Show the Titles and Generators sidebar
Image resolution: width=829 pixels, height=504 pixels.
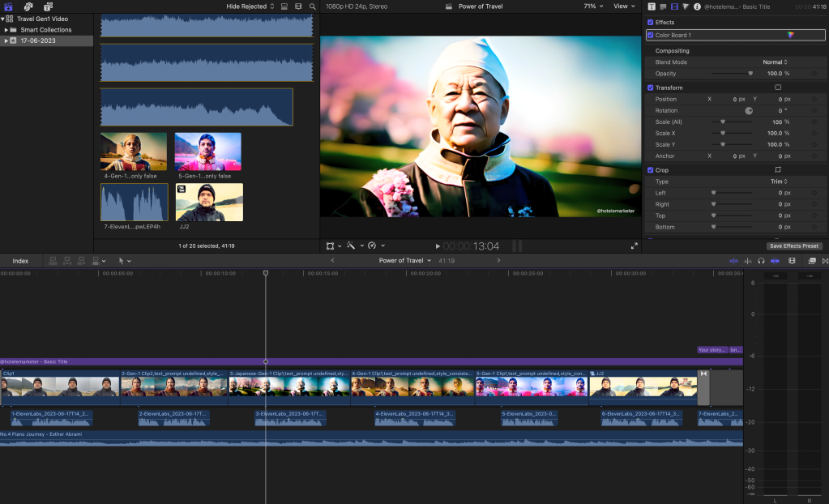tap(48, 6)
